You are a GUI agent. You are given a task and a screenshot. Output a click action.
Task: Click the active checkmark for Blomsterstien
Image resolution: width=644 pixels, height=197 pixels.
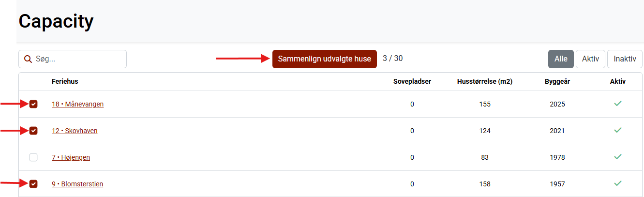pyautogui.click(x=617, y=183)
